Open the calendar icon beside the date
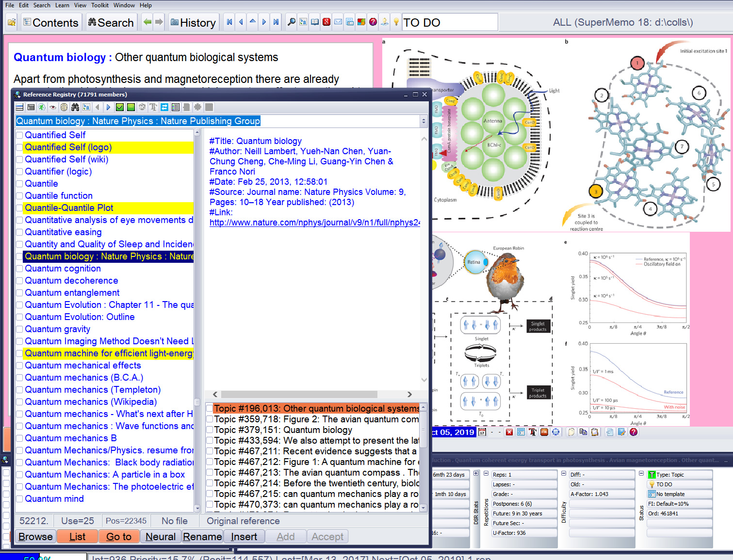This screenshot has width=733, height=560. pos(482,432)
